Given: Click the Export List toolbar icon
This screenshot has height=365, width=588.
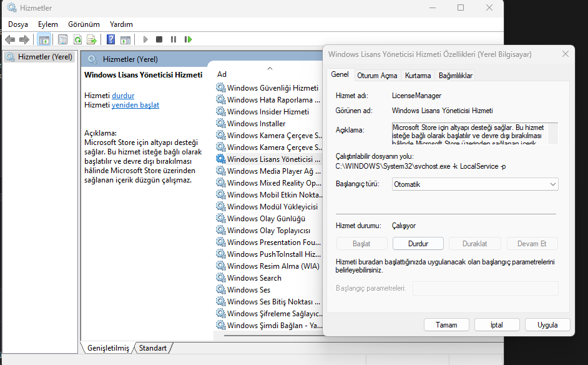Looking at the screenshot, I should point(92,39).
